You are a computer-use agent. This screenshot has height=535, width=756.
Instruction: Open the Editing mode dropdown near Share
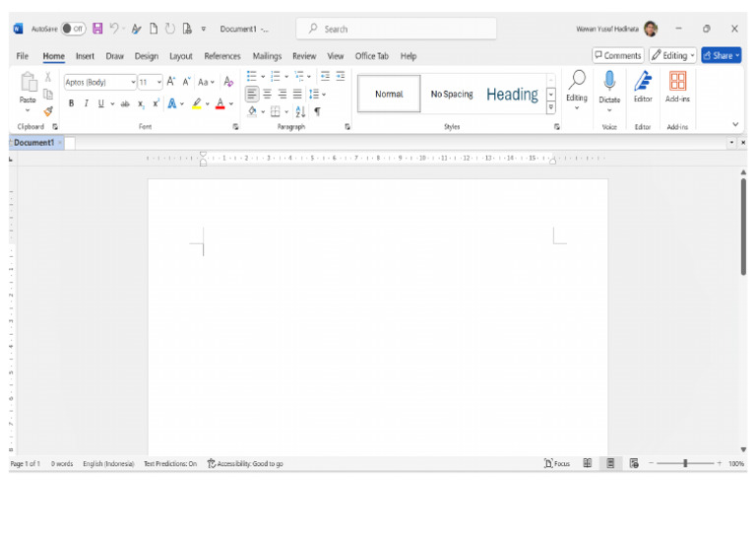(x=672, y=55)
